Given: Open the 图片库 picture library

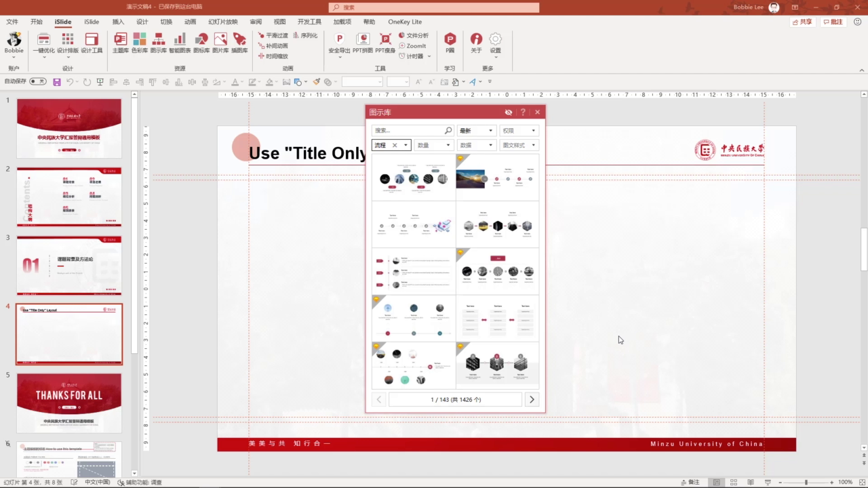Looking at the screenshot, I should (x=220, y=43).
